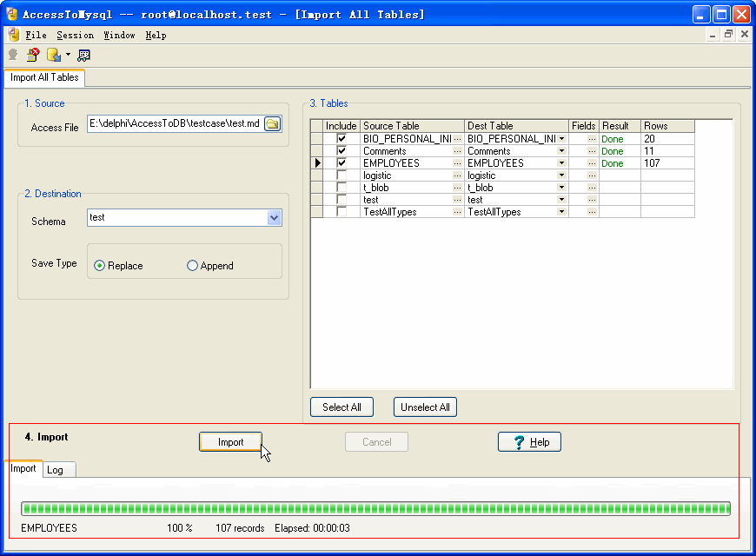The image size is (756, 556).
Task: Select the bottom Import tab
Action: [23, 469]
